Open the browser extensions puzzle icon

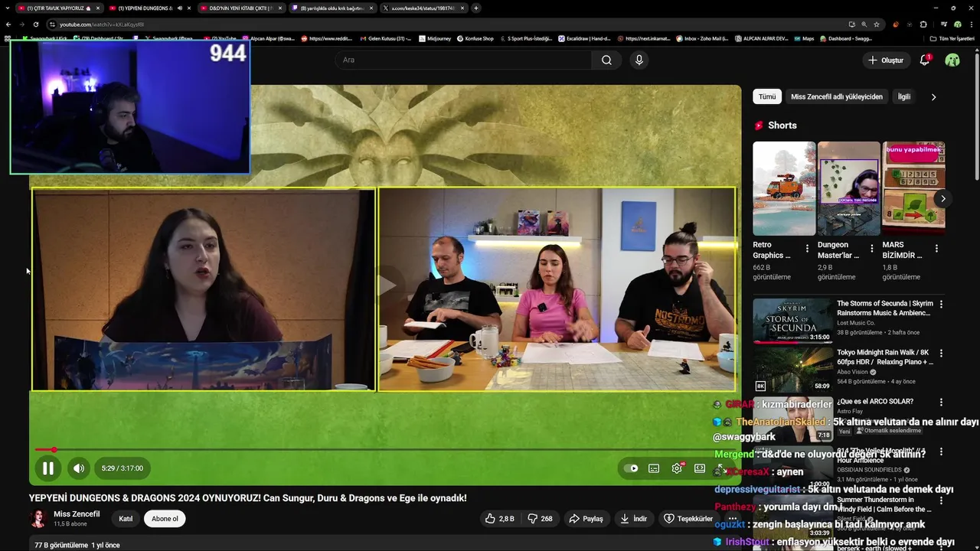(923, 24)
